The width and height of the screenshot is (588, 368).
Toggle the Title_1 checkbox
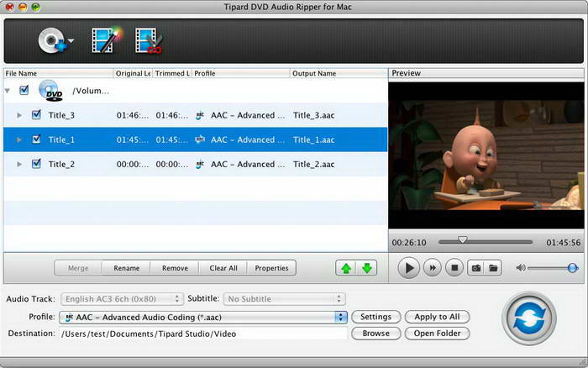click(36, 139)
